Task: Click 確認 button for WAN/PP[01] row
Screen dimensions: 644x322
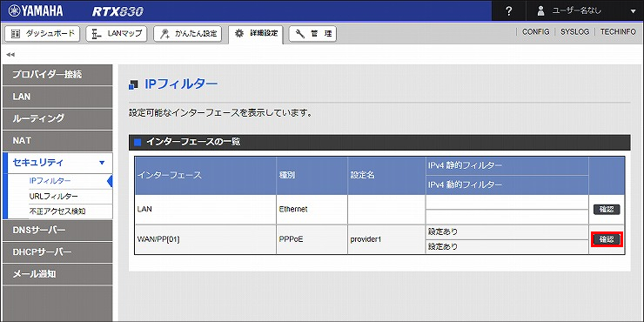Action: [x=607, y=239]
